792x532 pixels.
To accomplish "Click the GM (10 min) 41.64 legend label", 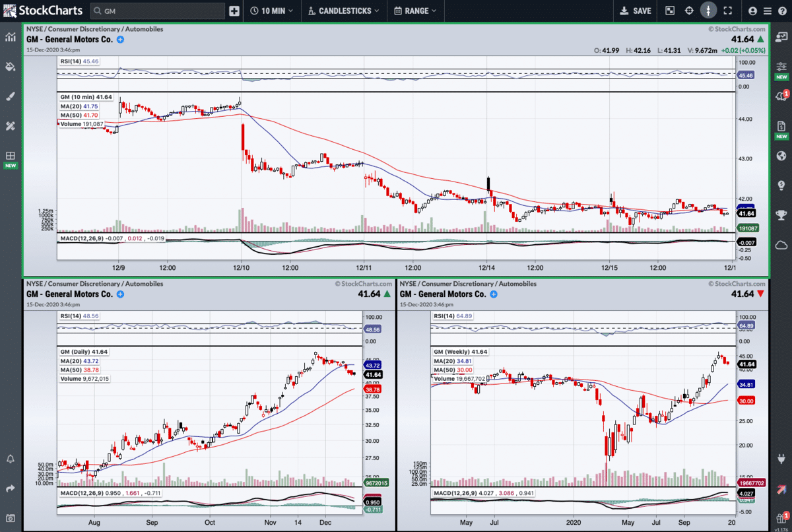I will pyautogui.click(x=86, y=97).
